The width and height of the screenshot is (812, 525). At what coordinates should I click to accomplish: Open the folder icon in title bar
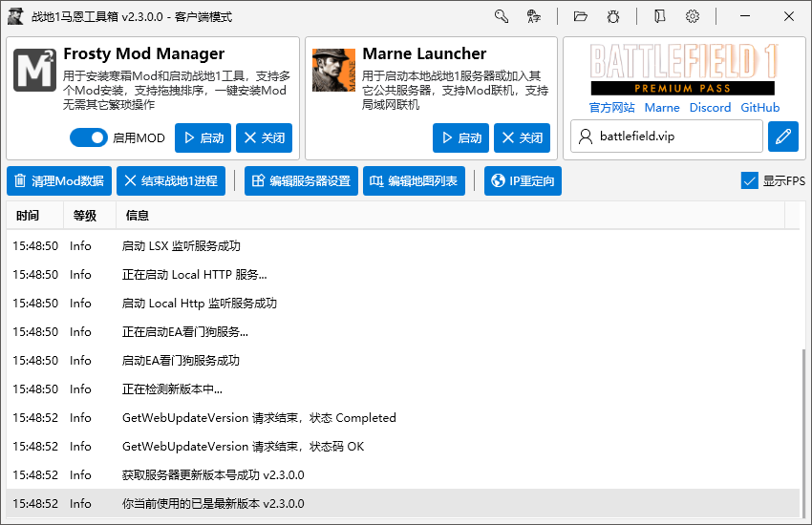coord(580,16)
